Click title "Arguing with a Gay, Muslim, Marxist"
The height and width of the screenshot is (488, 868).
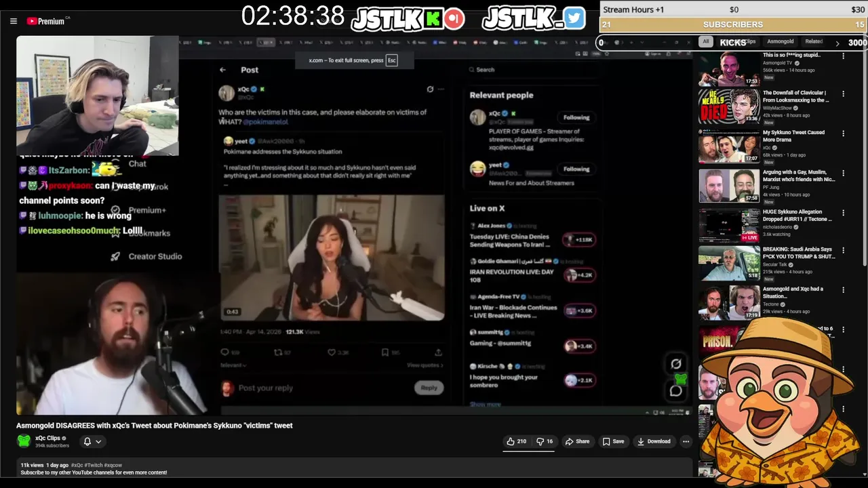[799, 176]
